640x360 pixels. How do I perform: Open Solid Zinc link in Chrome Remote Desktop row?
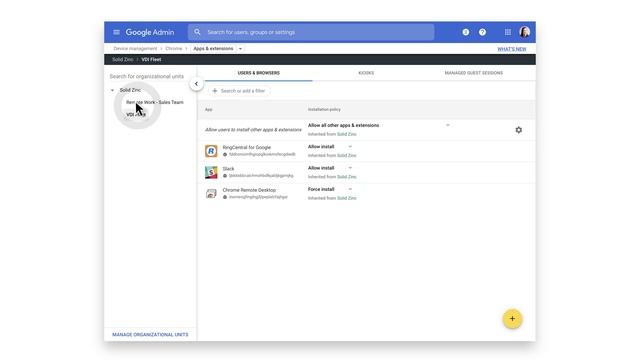347,198
